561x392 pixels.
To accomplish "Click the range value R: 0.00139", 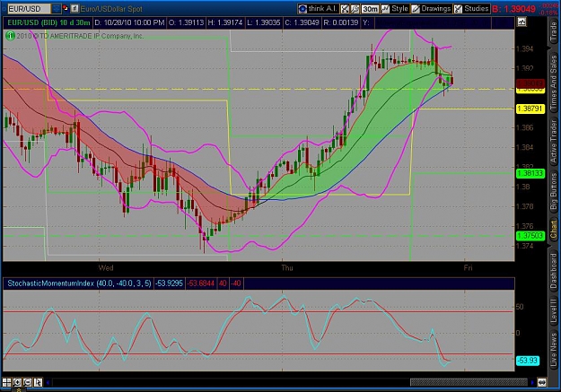I will [x=340, y=22].
